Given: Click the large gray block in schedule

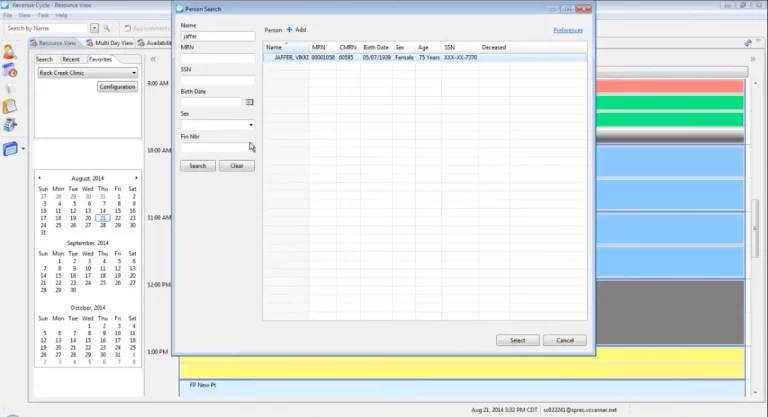Looking at the screenshot, I should coord(670,312).
